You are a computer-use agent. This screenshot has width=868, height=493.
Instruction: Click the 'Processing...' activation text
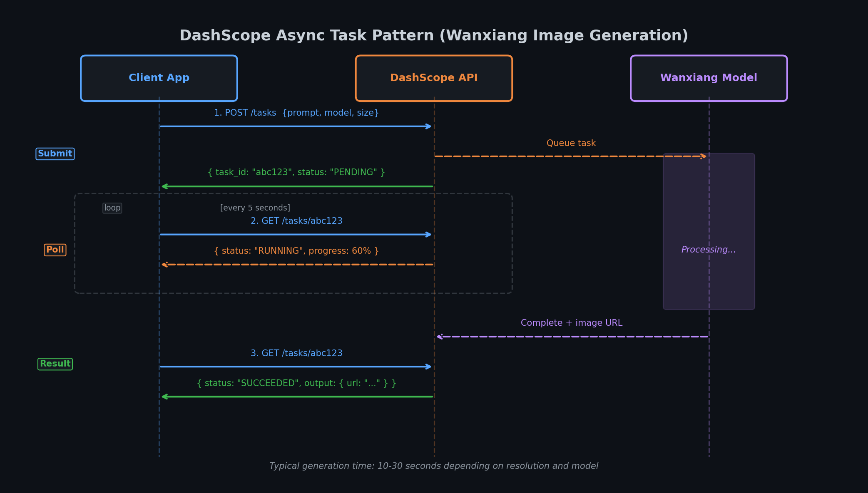709,250
